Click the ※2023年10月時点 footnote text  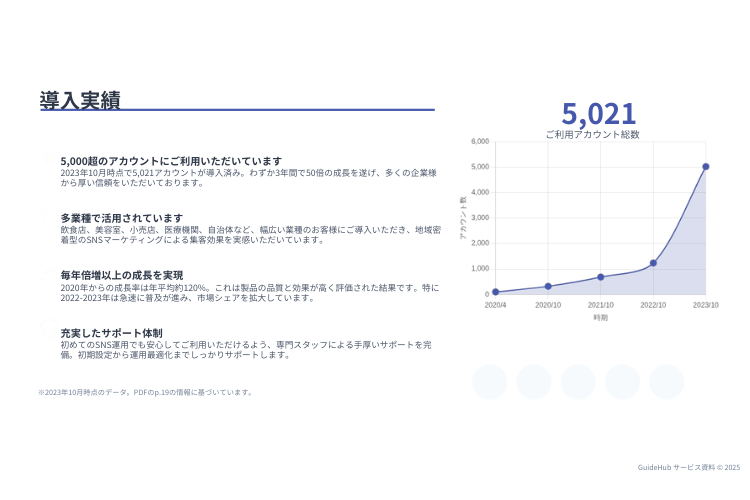click(145, 392)
